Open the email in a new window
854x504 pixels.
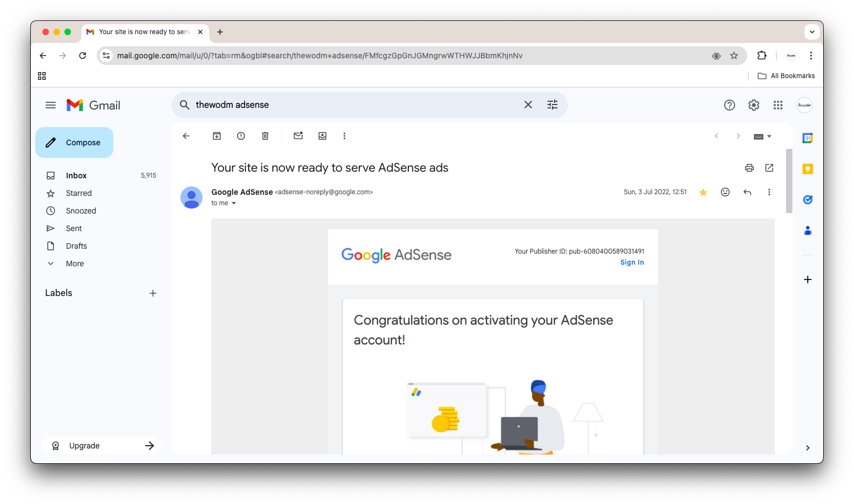[769, 168]
